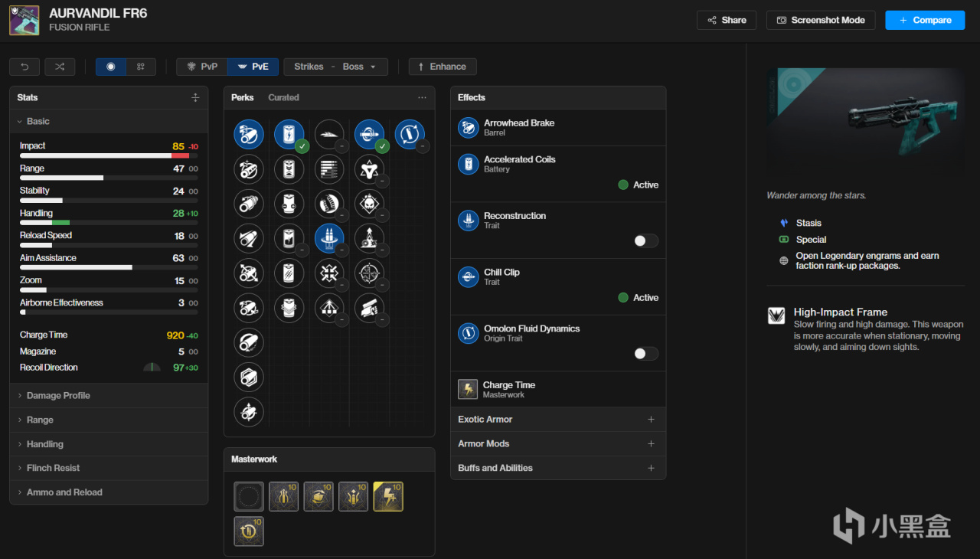
Task: Click Omolon Fluid Dynamics icon in the Perks grid
Action: coord(410,135)
